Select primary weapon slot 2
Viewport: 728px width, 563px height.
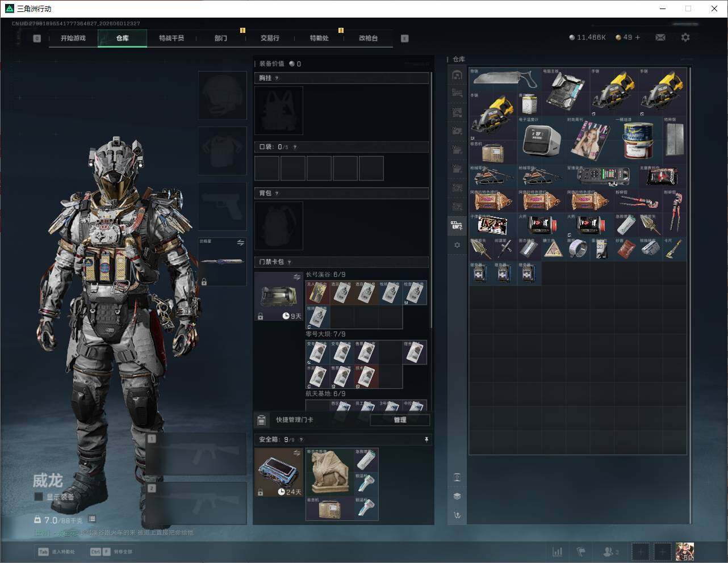point(196,504)
